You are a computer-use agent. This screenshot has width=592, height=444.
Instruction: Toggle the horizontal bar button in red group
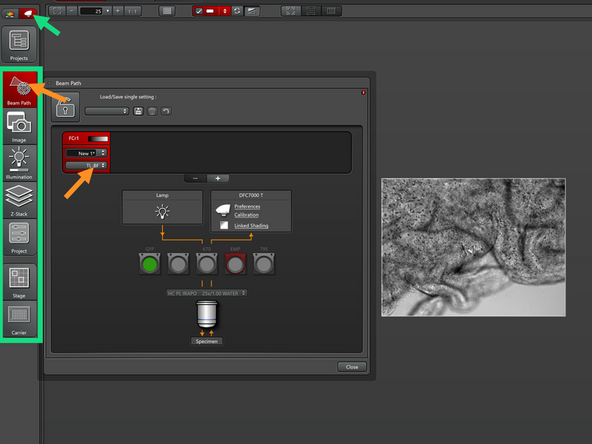(x=210, y=11)
